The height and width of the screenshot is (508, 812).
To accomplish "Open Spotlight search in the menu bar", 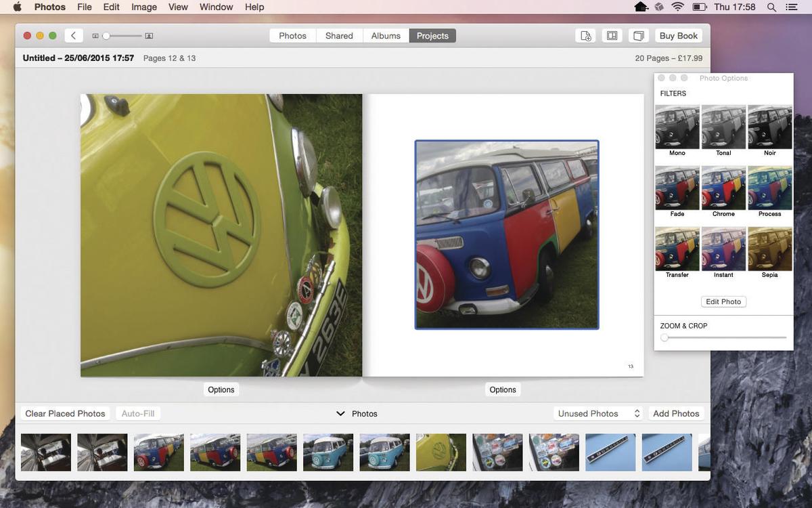I will (771, 7).
